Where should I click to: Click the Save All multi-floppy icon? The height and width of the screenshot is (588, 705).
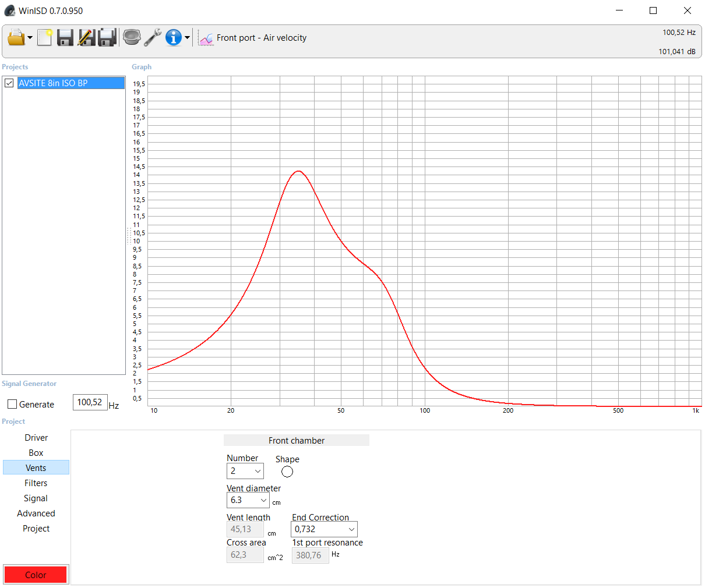[107, 38]
